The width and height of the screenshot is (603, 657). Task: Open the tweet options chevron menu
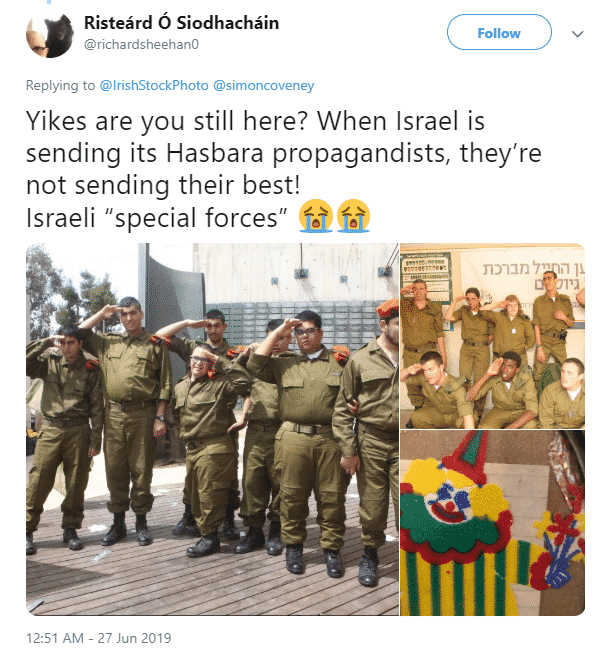coord(577,34)
